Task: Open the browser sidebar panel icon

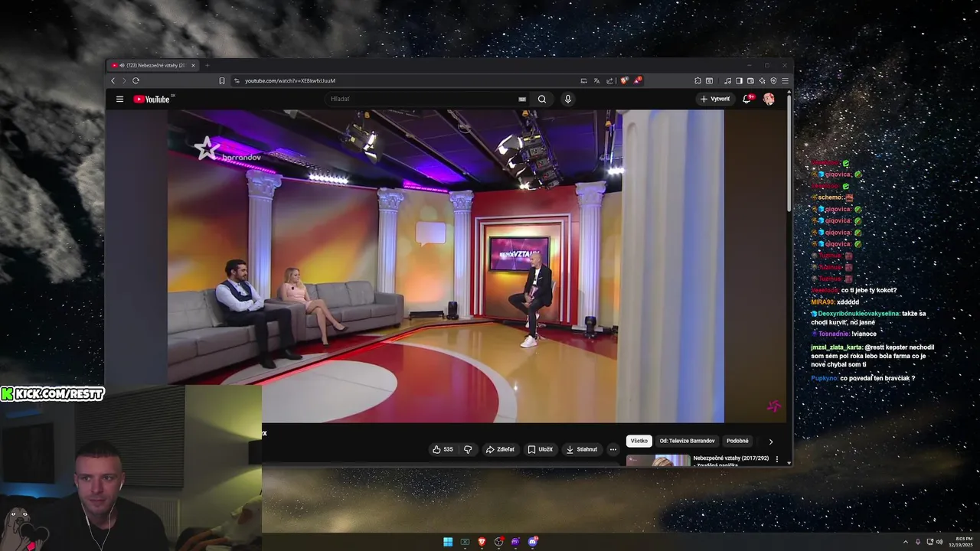Action: (x=740, y=80)
